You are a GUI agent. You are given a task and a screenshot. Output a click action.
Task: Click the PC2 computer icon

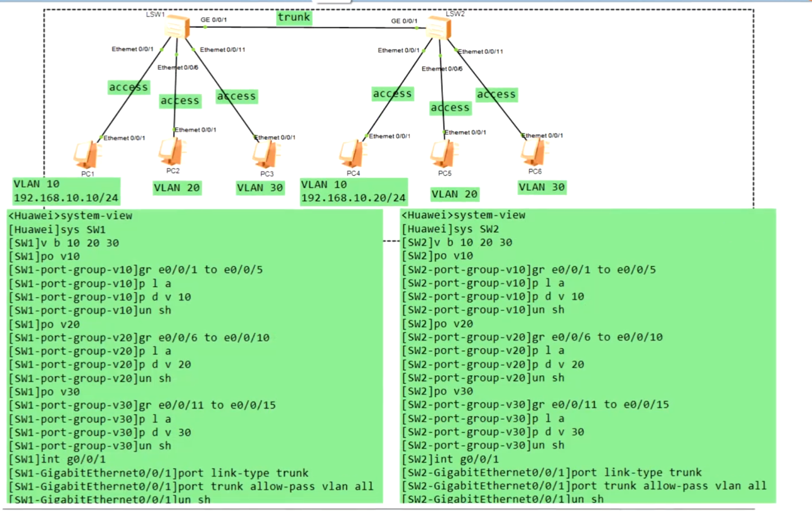coord(172,151)
